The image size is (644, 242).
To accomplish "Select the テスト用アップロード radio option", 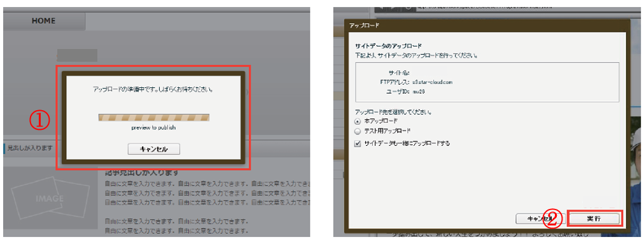I will (x=358, y=131).
